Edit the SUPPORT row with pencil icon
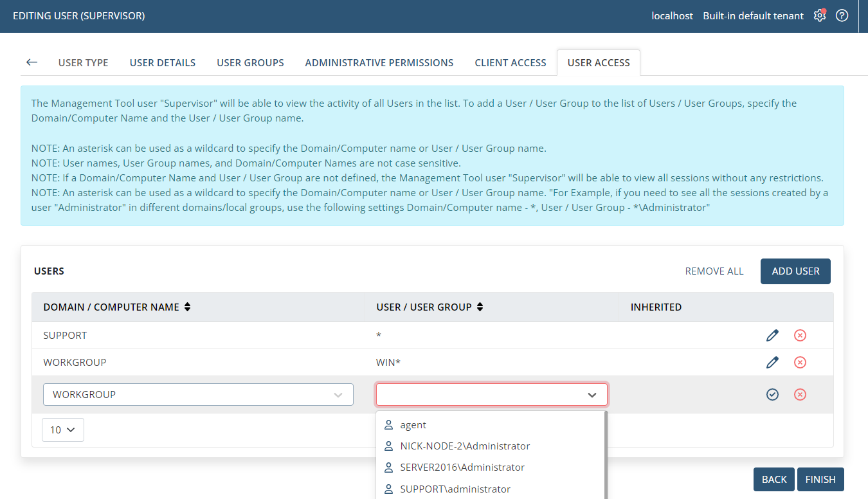 coord(772,336)
